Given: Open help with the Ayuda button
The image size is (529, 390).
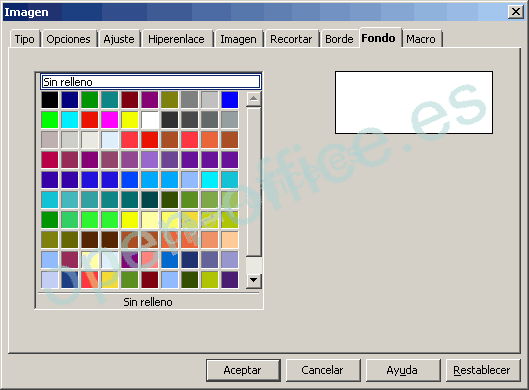Looking at the screenshot, I should click(402, 370).
